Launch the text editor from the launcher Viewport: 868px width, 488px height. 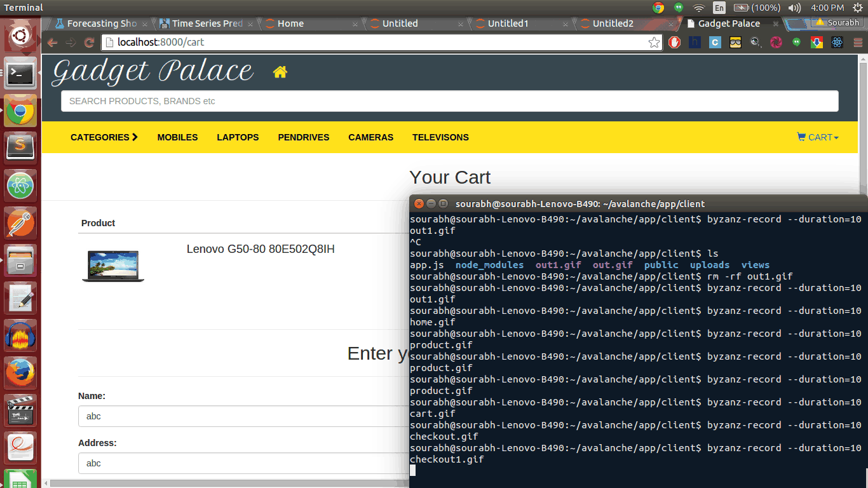pos(20,297)
